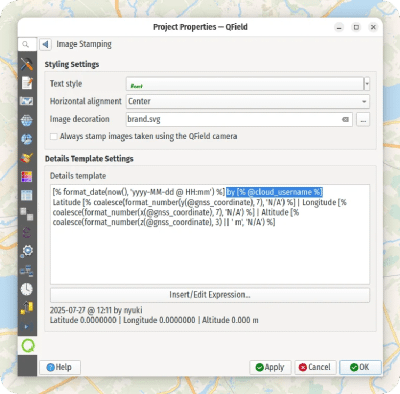Open the Terrain tab with elevation arrow icon
This screenshot has height=394, width=400.
pyautogui.click(x=27, y=308)
